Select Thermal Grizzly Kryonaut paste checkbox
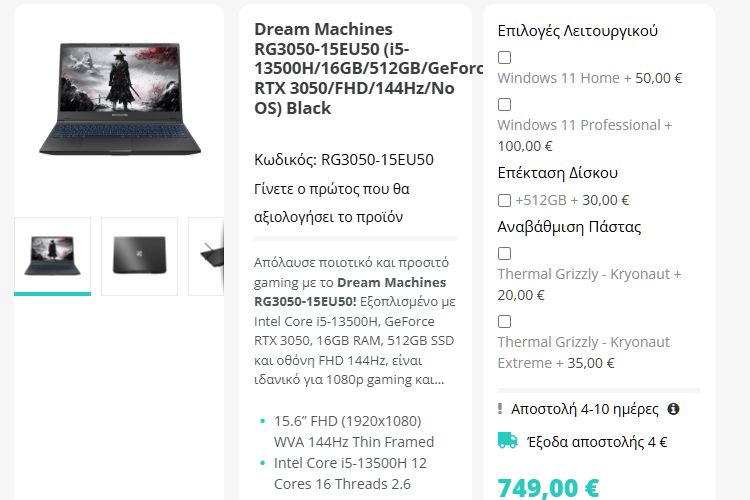This screenshot has height=500, width=750. [504, 254]
